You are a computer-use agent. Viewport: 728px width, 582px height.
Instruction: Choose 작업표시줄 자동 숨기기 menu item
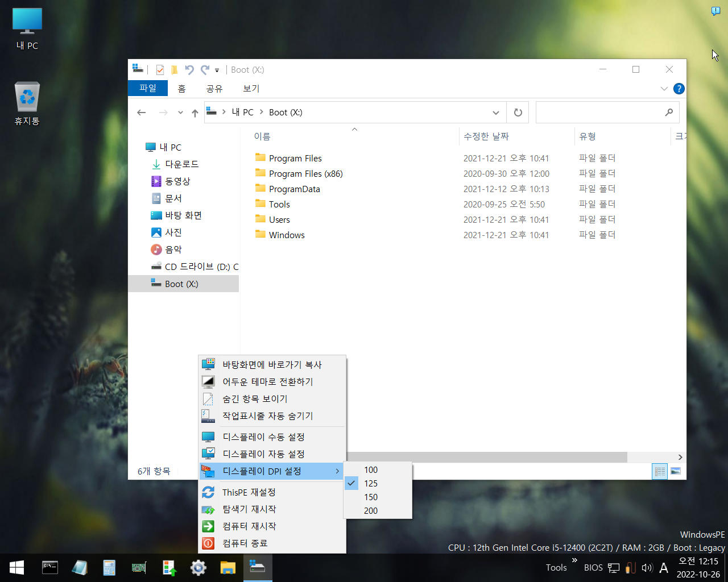pos(272,415)
